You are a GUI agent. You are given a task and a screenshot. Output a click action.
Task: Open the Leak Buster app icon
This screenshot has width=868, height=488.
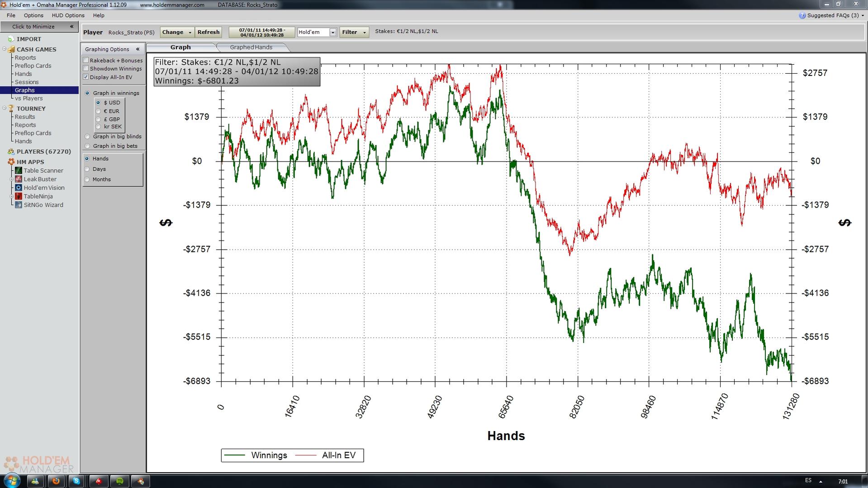19,179
